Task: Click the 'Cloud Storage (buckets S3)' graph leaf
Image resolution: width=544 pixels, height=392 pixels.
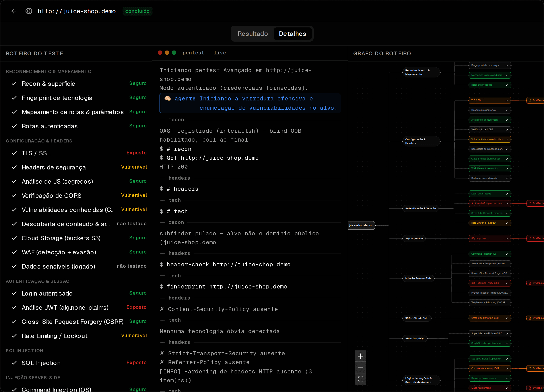Action: point(490,159)
